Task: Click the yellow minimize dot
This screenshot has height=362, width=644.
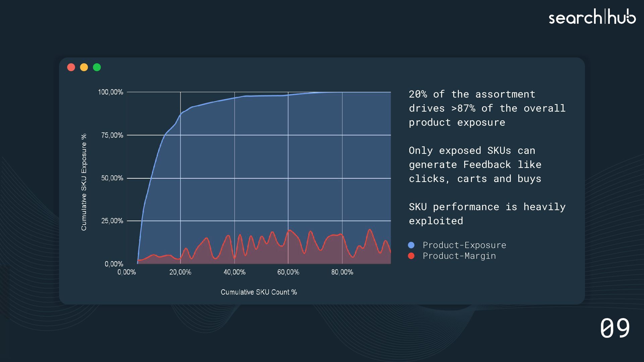Action: [84, 67]
